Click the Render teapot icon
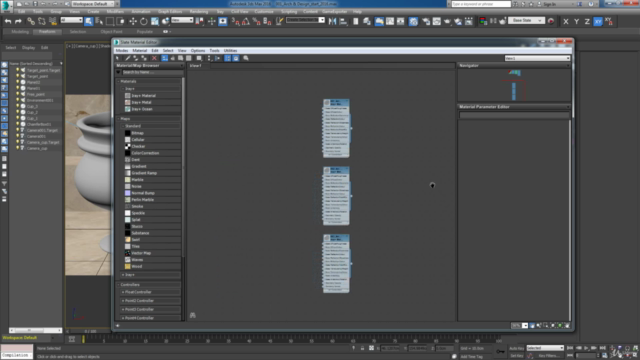 [447, 21]
